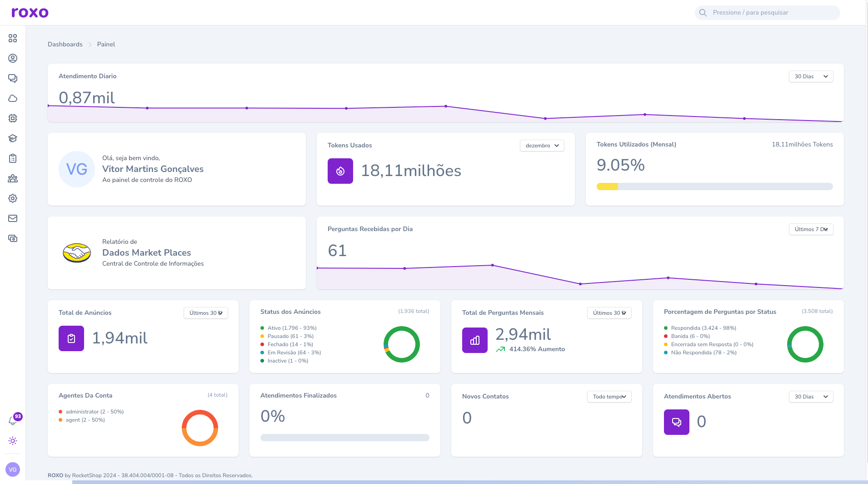Open 30 Dias dropdown in Atendimentos Abertos
Screen dimensions: 868x484
(x=811, y=397)
